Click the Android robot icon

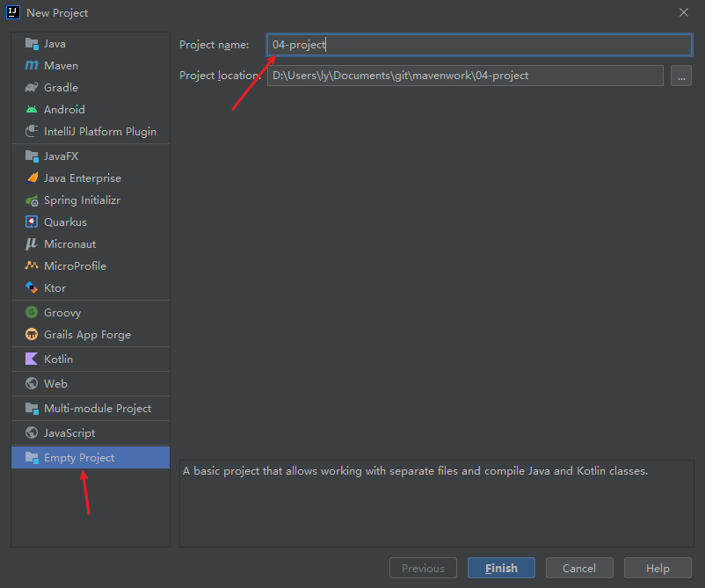pos(32,109)
